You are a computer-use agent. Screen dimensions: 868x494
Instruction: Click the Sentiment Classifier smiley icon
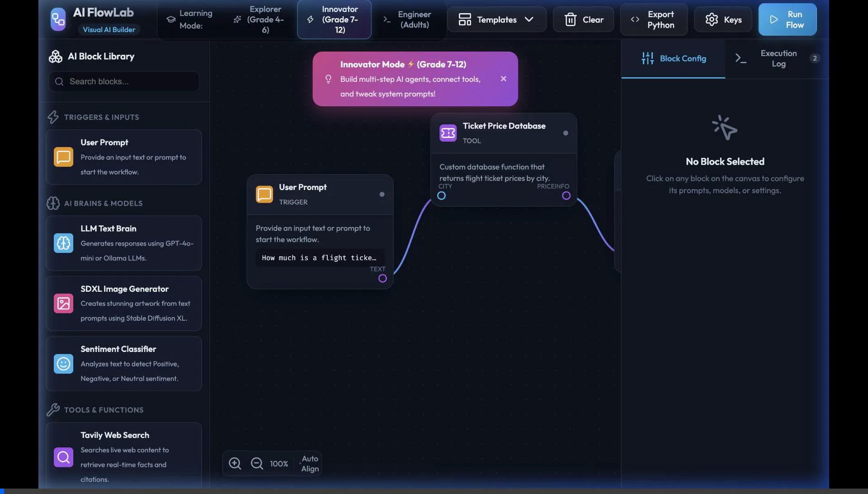[x=63, y=364]
